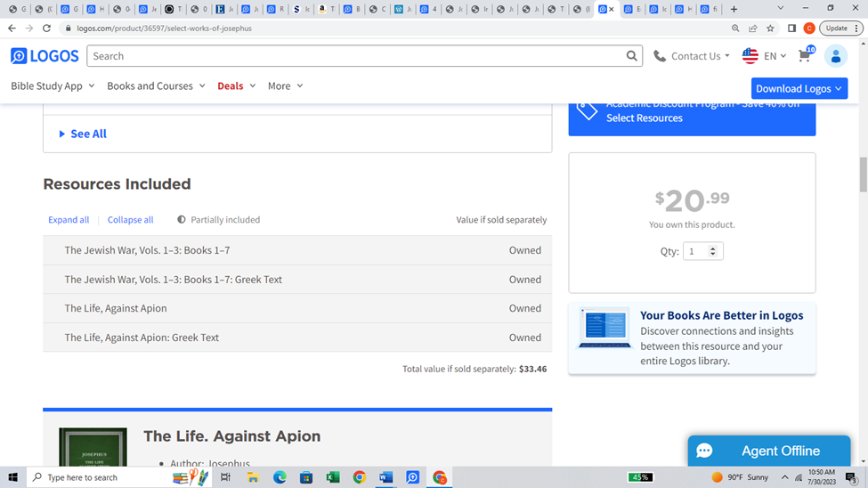Screen dimensions: 868x488
Task: Click the search magnifier icon in Logos search bar
Action: 631,56
